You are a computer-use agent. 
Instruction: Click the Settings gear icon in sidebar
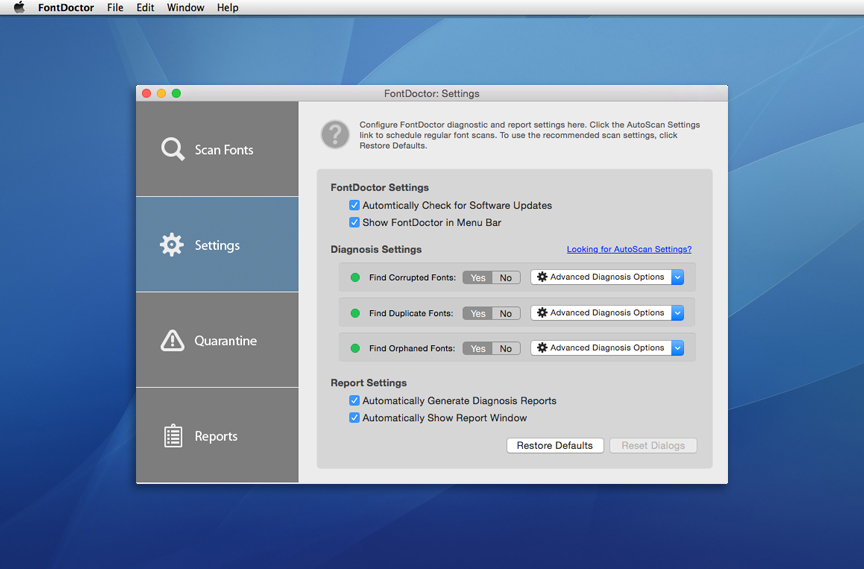tap(172, 245)
